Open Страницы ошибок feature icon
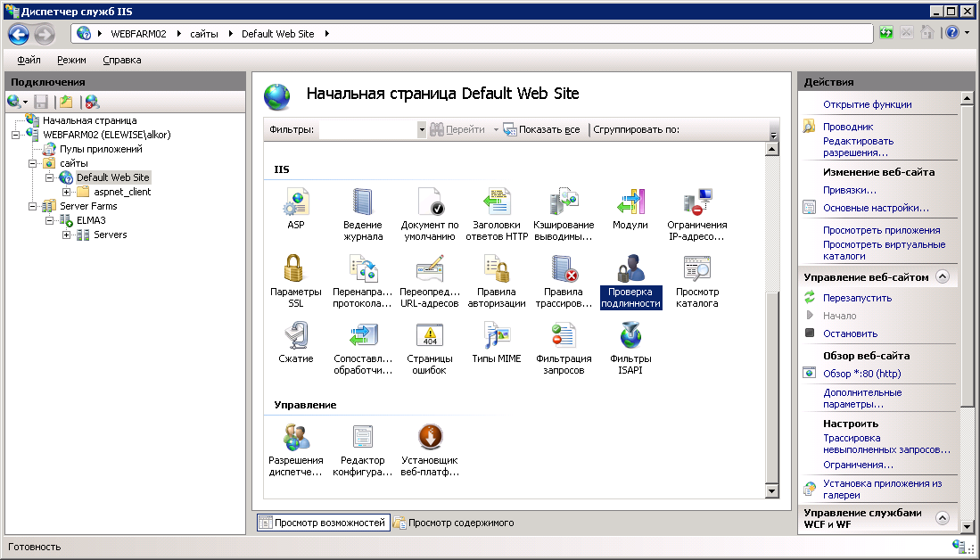The height and width of the screenshot is (560, 980). pyautogui.click(x=429, y=336)
